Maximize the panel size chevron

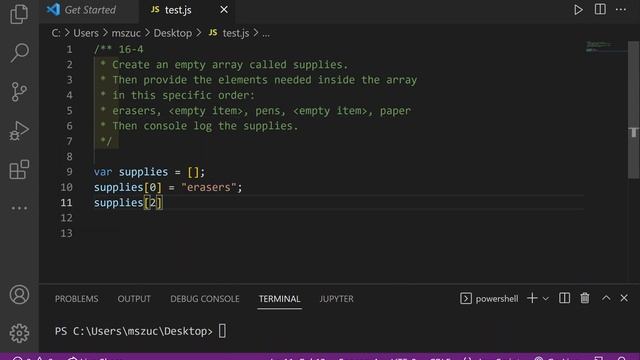[x=606, y=298]
